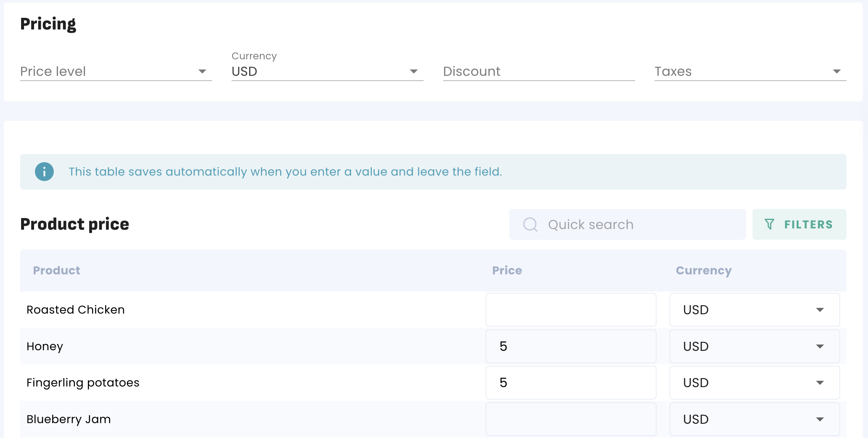Change Fingerling potatoes currency dropdown
This screenshot has height=438, width=868.
click(754, 383)
